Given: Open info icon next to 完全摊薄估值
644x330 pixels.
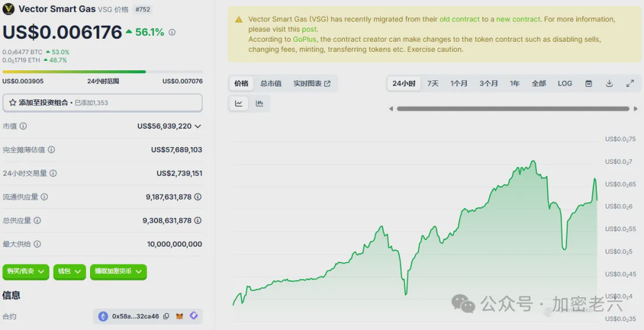Looking at the screenshot, I should 51,150.
